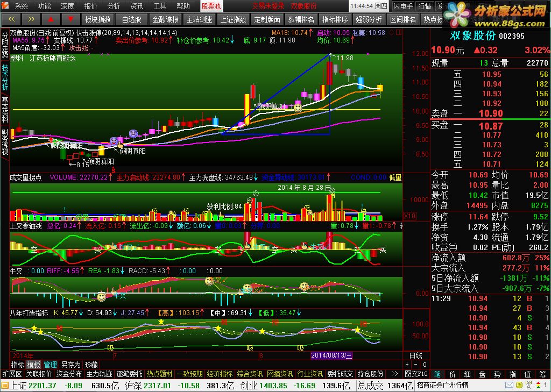The height and width of the screenshot is (392, 551).
Task: Click the hand pointer icon near 假阴真阳
Action: tap(120, 144)
